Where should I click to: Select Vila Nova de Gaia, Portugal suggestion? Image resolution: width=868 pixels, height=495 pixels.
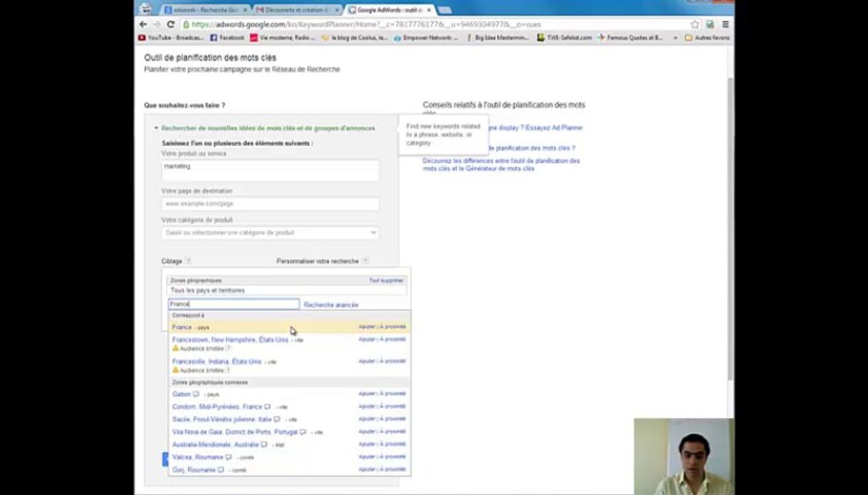[x=235, y=432]
